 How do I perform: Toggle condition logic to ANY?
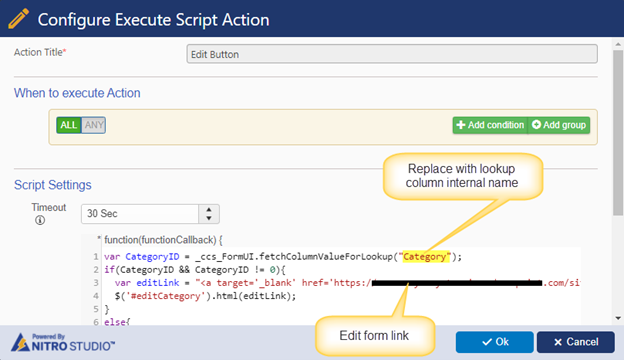[94, 125]
